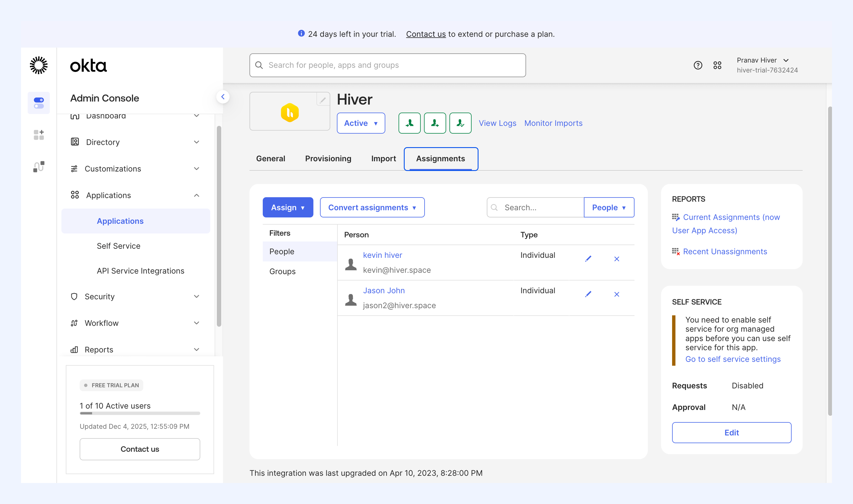Click the Reports bar chart icon
Screen dimensions: 853x504
(x=74, y=349)
